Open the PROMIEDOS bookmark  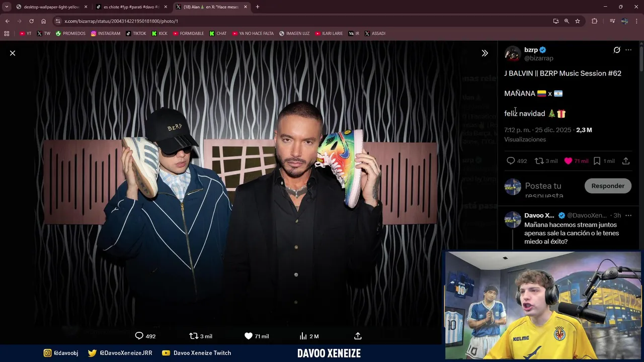click(70, 33)
